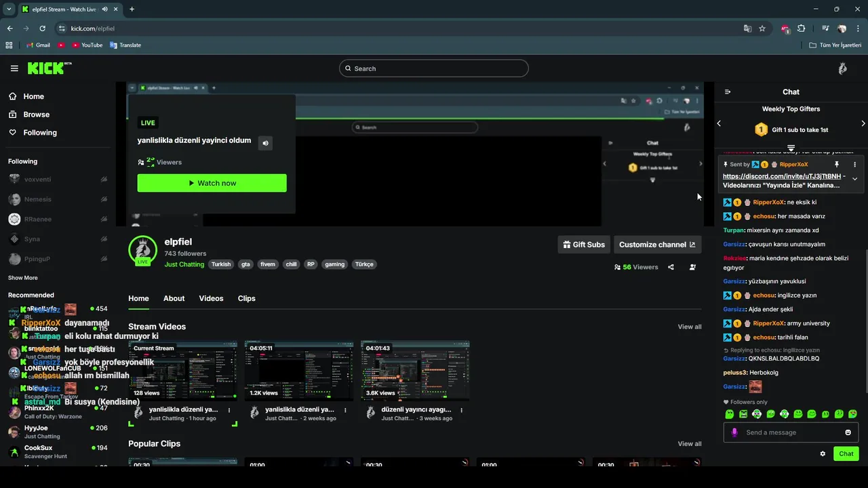Open the elpfiel channel avatar
The image size is (868, 488).
[x=143, y=250]
